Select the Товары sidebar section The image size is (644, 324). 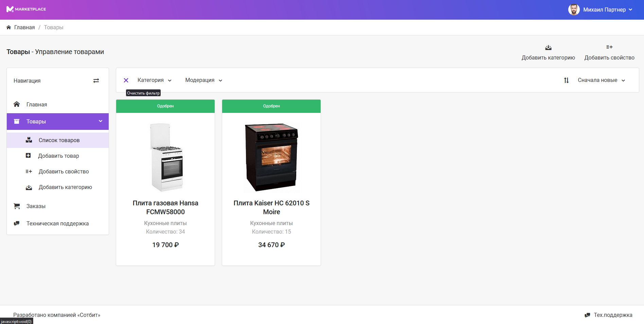[x=58, y=121]
